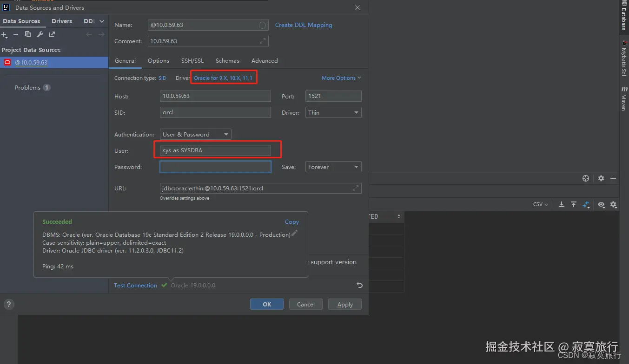Click the Cancel button
The width and height of the screenshot is (629, 364).
[x=306, y=305]
